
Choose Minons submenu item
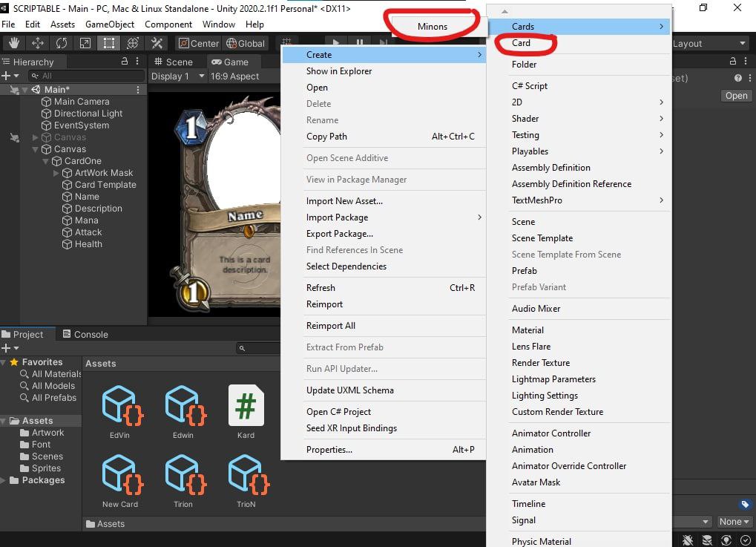pos(432,27)
